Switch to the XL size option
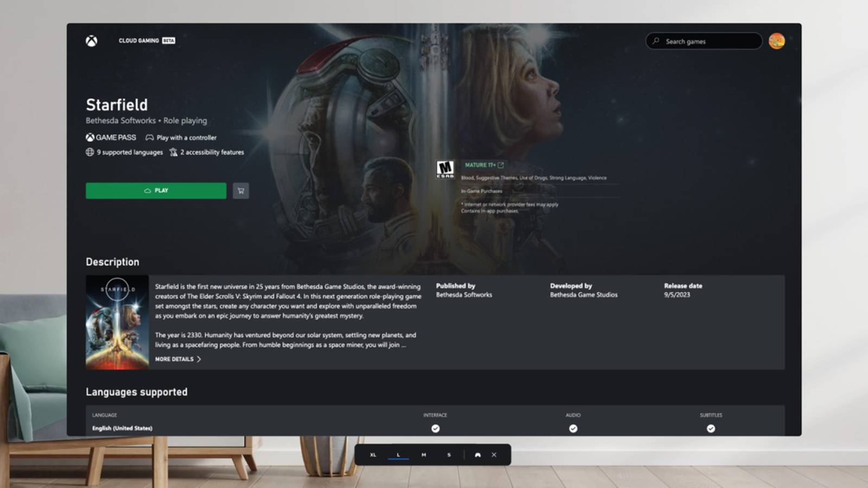868x488 pixels. click(x=373, y=455)
